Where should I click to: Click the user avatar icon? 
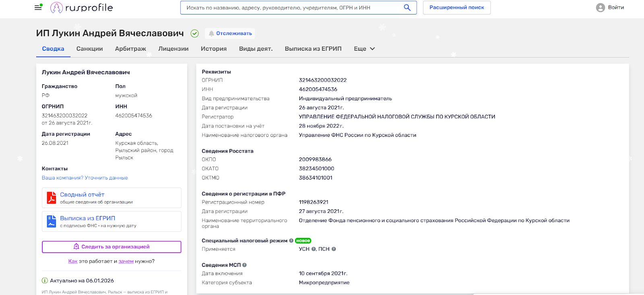[600, 8]
